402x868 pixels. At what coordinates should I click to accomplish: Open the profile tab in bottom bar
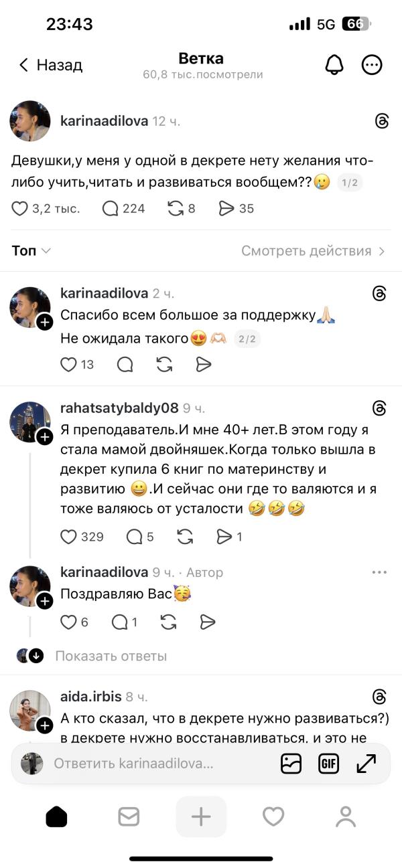[x=346, y=816]
